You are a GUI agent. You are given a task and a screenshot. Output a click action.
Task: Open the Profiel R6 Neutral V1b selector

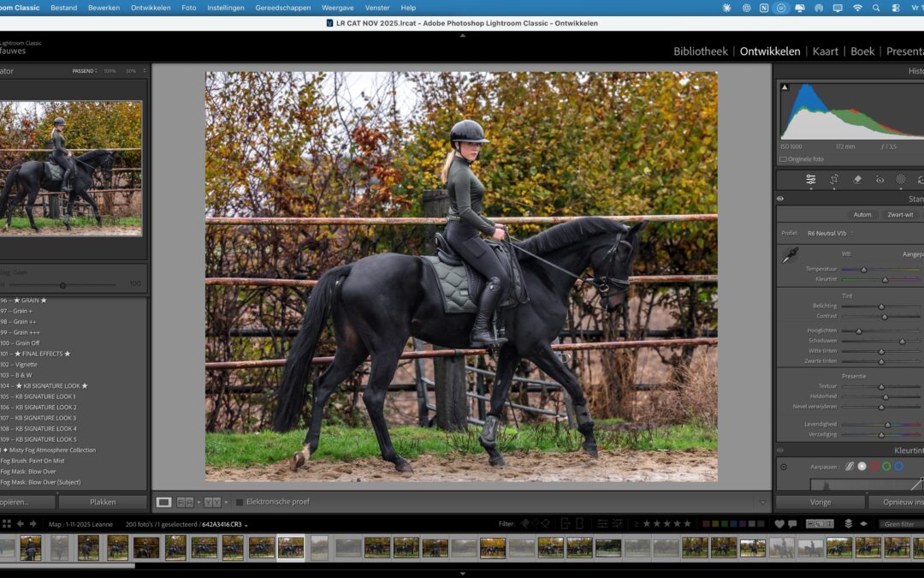(827, 232)
